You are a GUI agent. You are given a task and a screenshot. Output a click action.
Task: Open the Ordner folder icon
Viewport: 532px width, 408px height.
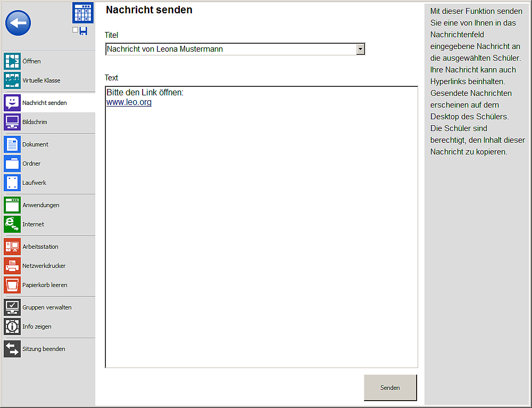point(12,164)
